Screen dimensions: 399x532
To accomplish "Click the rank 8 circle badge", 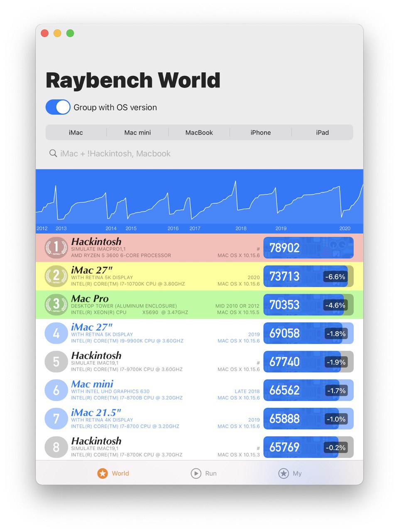I will [56, 447].
